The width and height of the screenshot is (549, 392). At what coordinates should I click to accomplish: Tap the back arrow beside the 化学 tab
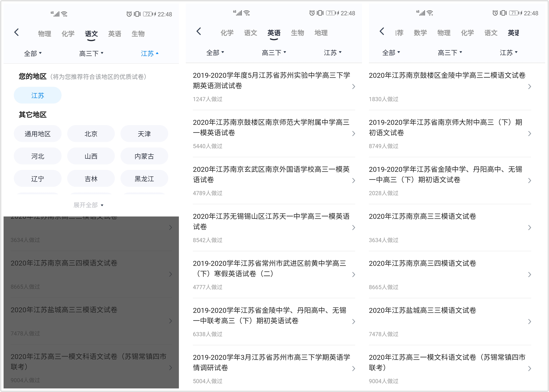(x=199, y=32)
